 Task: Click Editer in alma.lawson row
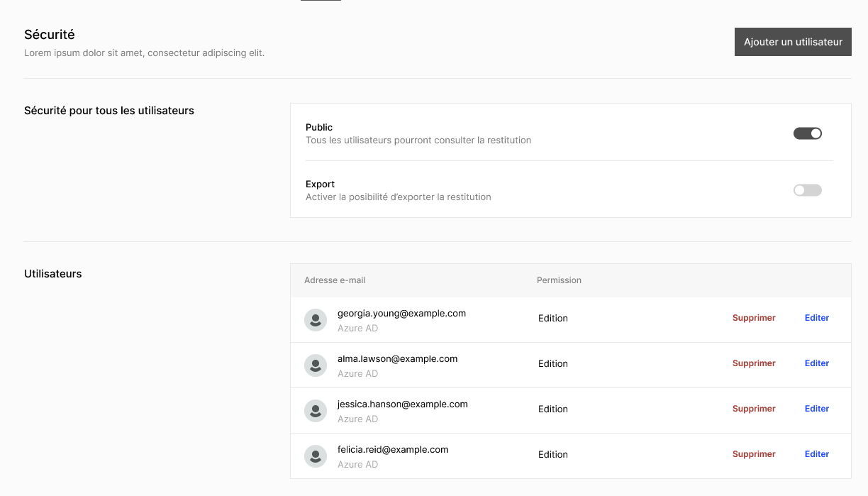click(817, 363)
